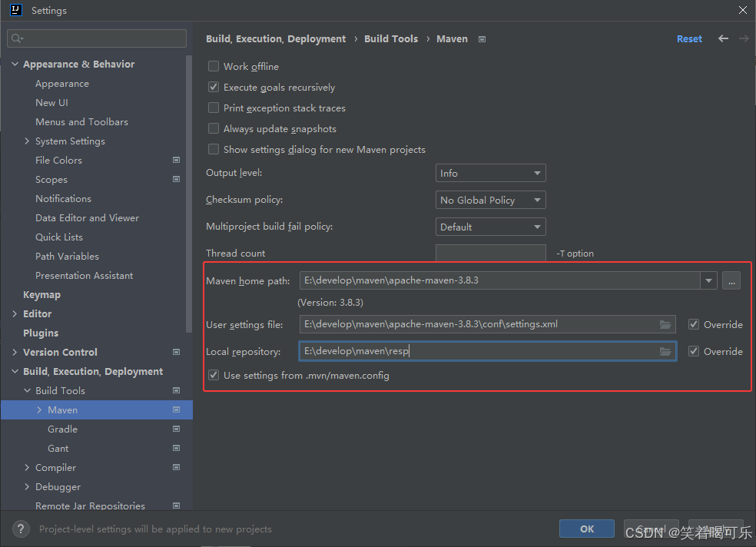Click project icon beside Gant

[x=177, y=448]
